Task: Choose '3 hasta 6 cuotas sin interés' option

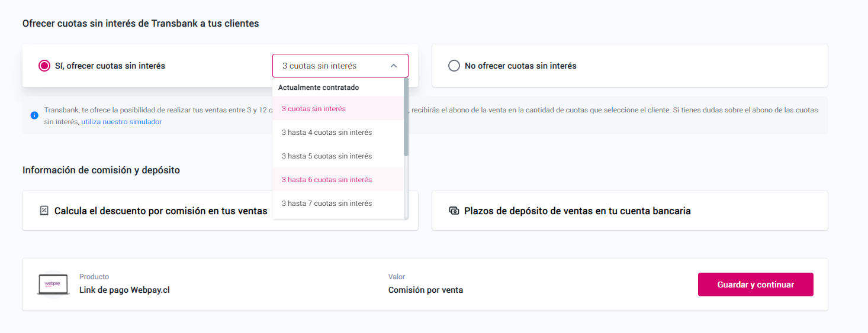Action: click(x=338, y=180)
